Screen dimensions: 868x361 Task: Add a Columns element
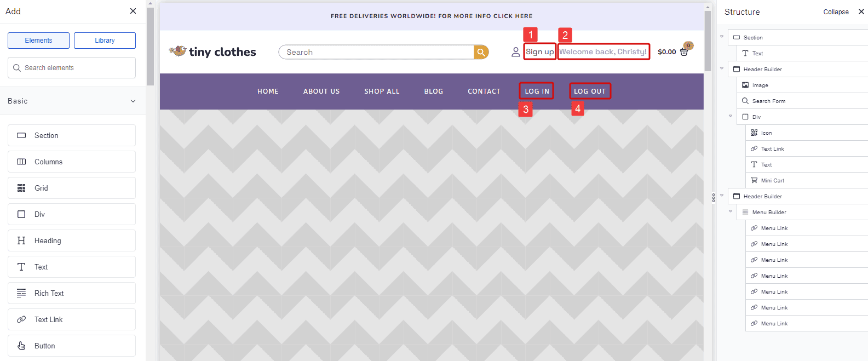click(72, 162)
